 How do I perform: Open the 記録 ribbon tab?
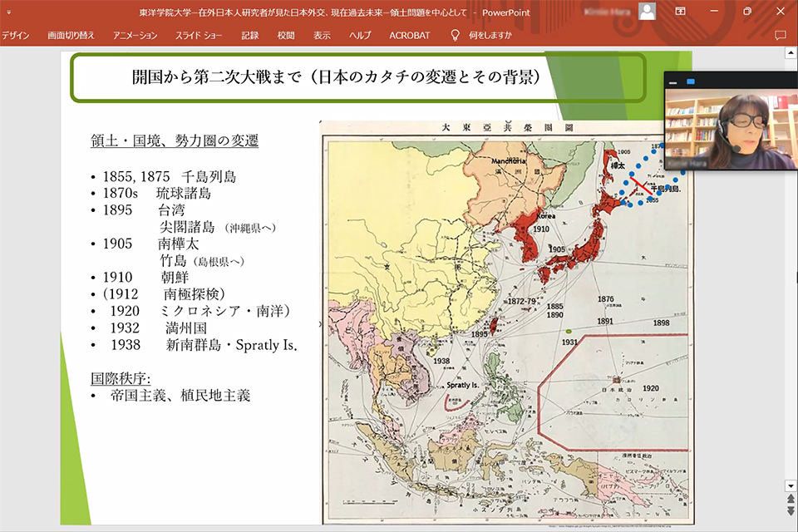tap(250, 35)
